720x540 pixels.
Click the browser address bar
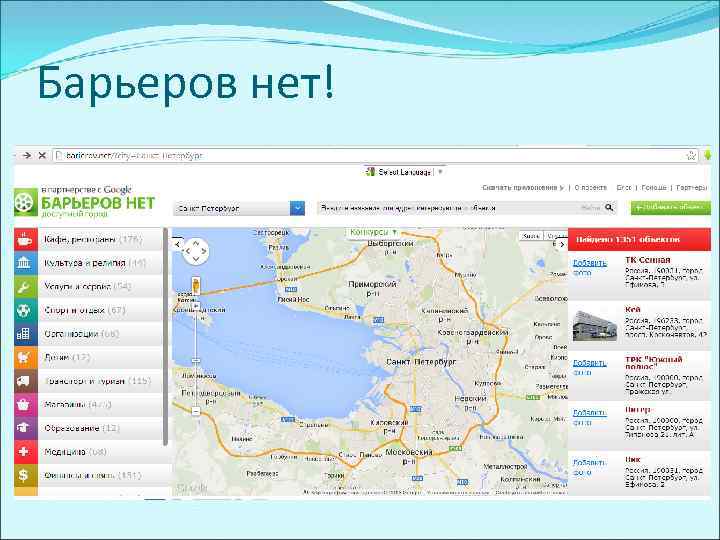coord(376,156)
